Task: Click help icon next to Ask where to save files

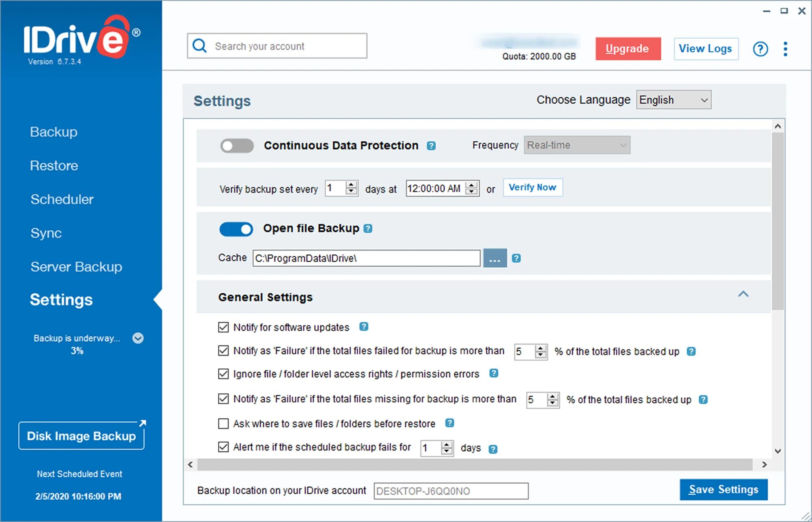Action: [x=449, y=423]
